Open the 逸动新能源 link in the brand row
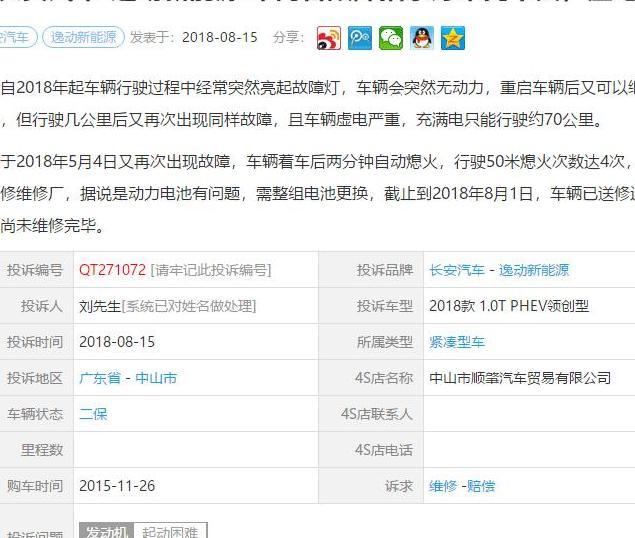Screen dimensions: 635x538 [534, 270]
